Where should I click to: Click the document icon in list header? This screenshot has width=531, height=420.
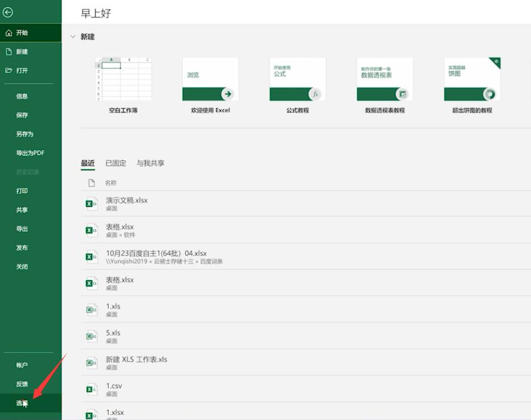point(91,183)
